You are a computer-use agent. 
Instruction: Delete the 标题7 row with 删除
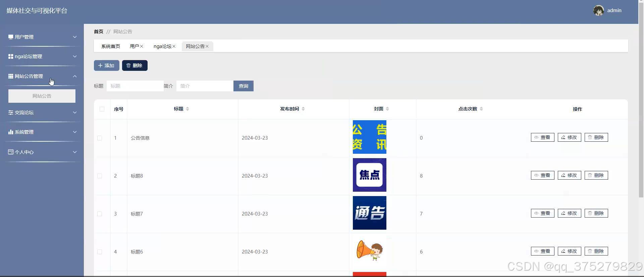click(x=596, y=213)
